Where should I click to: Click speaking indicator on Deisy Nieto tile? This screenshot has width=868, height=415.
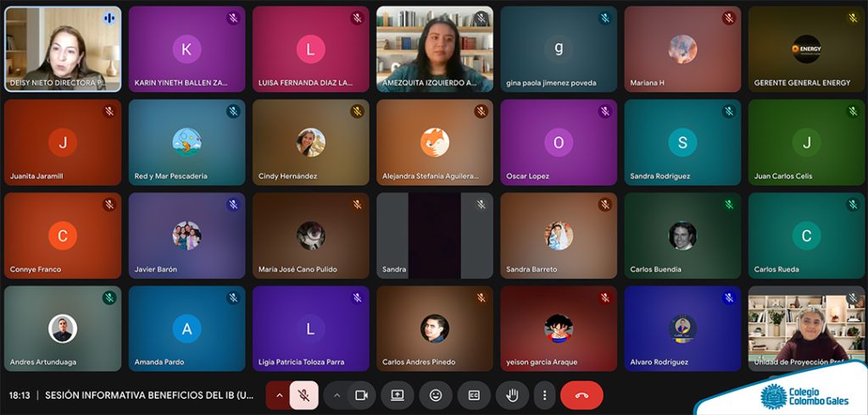click(109, 19)
